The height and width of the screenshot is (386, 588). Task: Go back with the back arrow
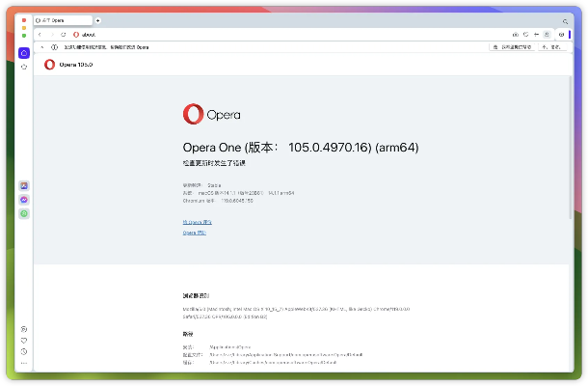pos(40,35)
